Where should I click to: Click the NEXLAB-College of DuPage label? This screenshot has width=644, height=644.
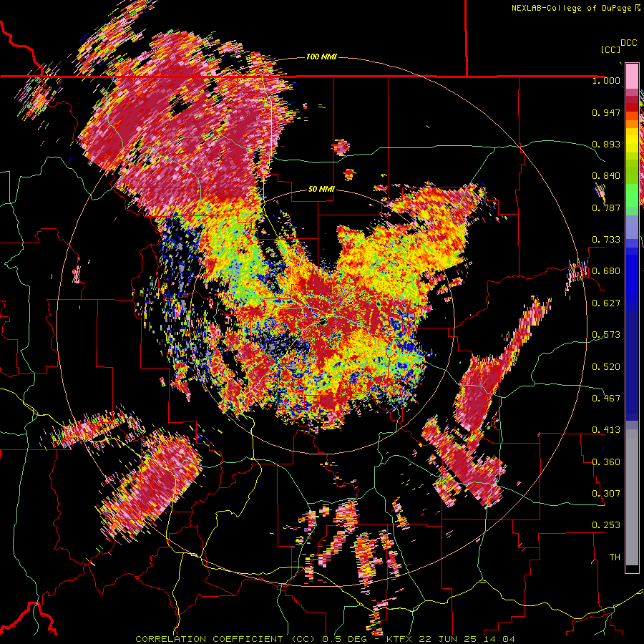pyautogui.click(x=572, y=8)
